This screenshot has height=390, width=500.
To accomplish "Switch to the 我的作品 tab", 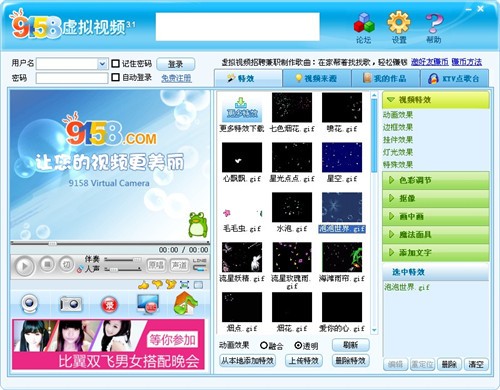I will tap(386, 78).
